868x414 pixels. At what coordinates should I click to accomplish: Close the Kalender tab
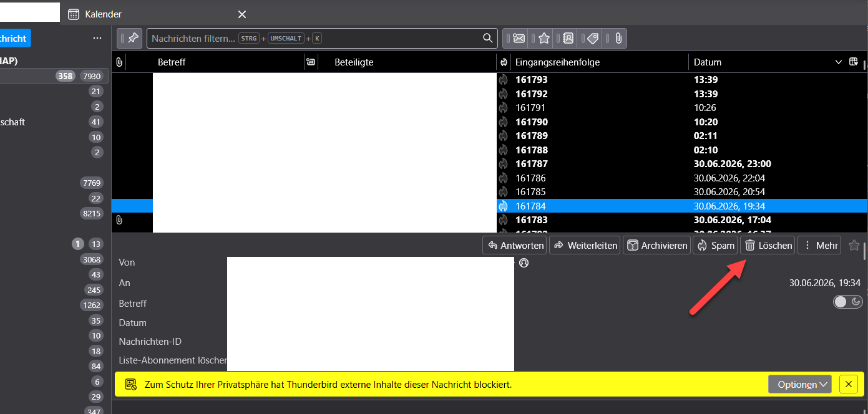(x=242, y=14)
